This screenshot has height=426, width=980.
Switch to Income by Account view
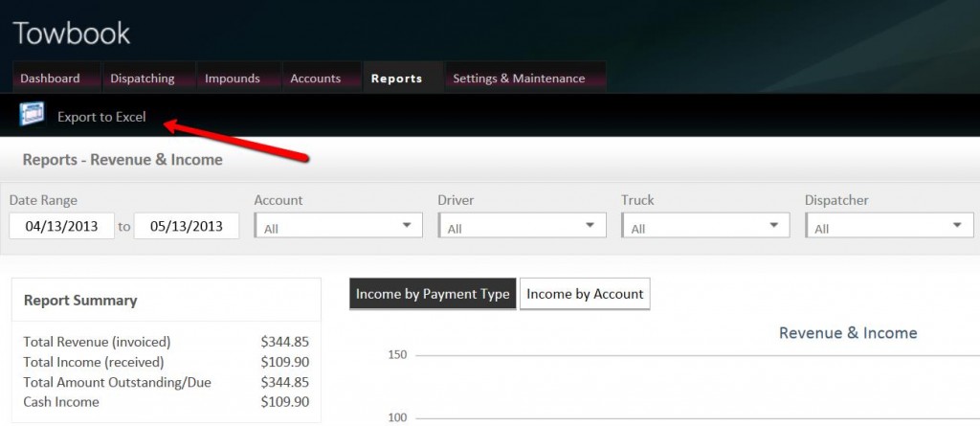[x=585, y=295]
